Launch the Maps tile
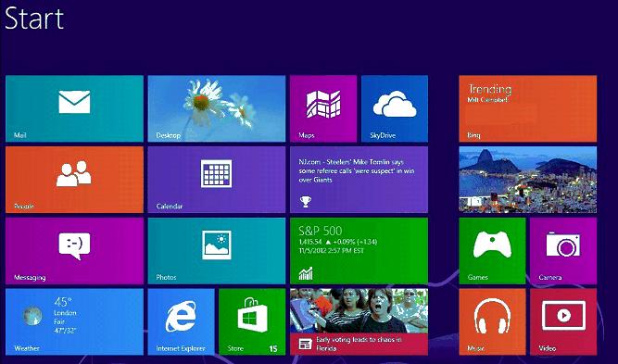Screen dimensions: 618x364 (323, 108)
